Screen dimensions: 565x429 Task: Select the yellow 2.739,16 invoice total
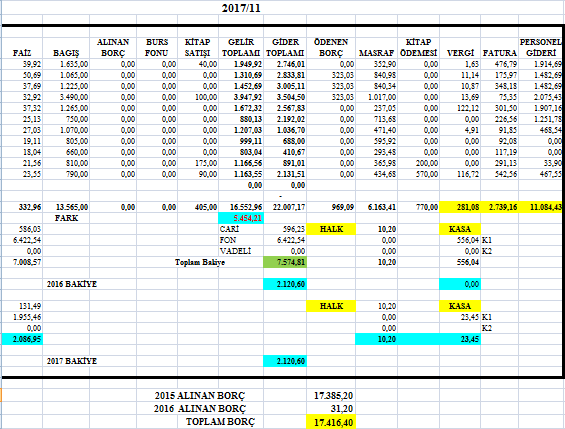coord(499,207)
